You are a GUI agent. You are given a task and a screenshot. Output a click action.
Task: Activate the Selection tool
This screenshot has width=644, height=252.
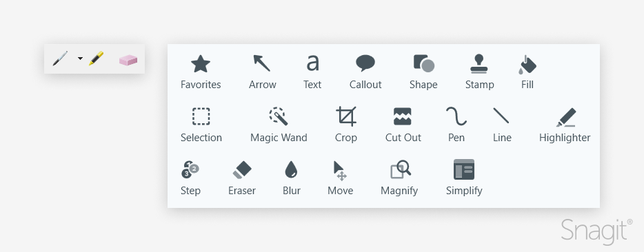click(201, 125)
